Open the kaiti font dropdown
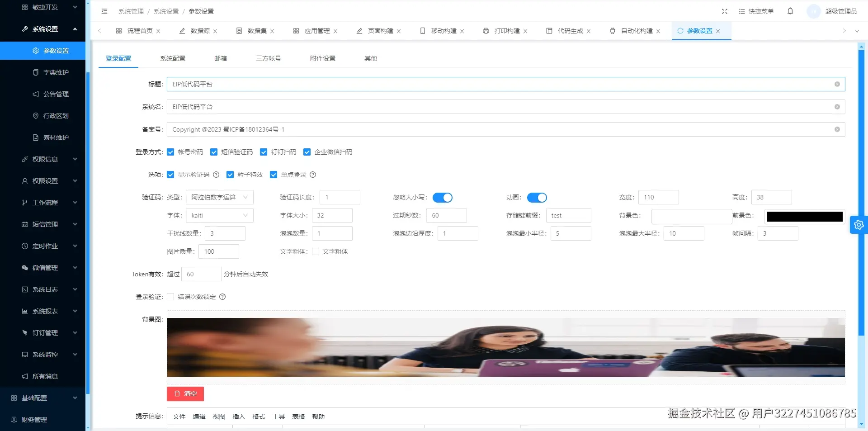Image resolution: width=868 pixels, height=431 pixels. pyautogui.click(x=219, y=215)
